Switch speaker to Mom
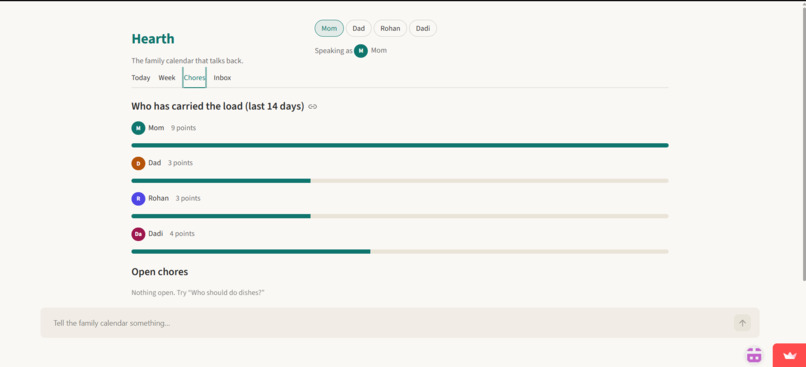806x367 pixels. tap(329, 28)
